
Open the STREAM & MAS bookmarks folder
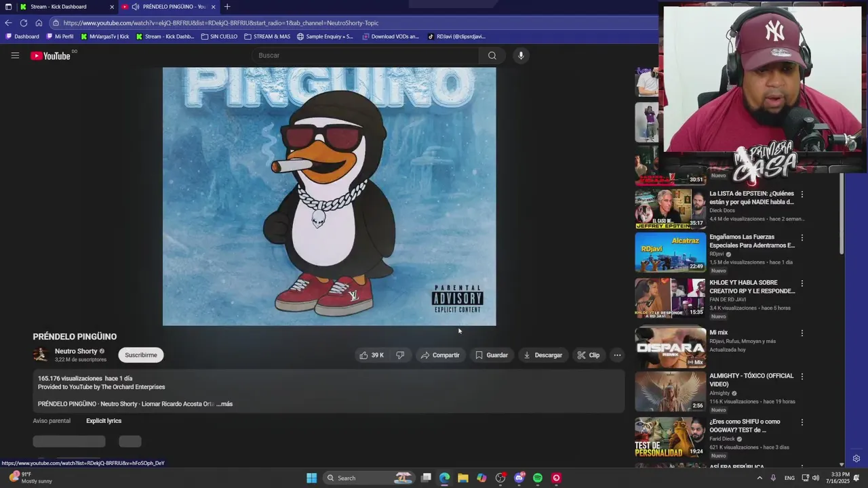[267, 37]
